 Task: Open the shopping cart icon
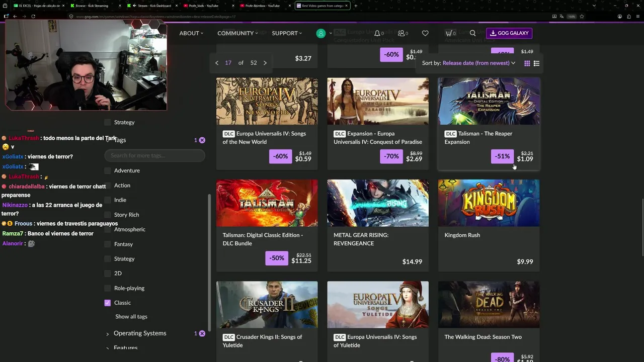[449, 33]
